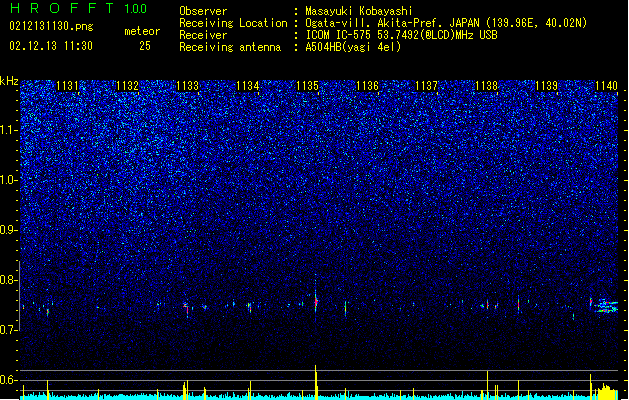Click the 1.0 kHz axis label
Image resolution: width=629 pixels, height=400 pixels.
click(x=9, y=180)
